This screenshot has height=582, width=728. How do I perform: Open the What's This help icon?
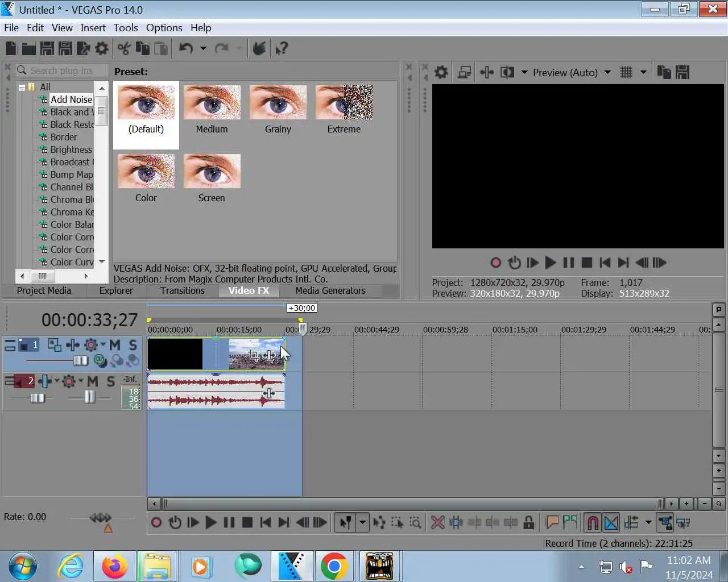point(282,48)
